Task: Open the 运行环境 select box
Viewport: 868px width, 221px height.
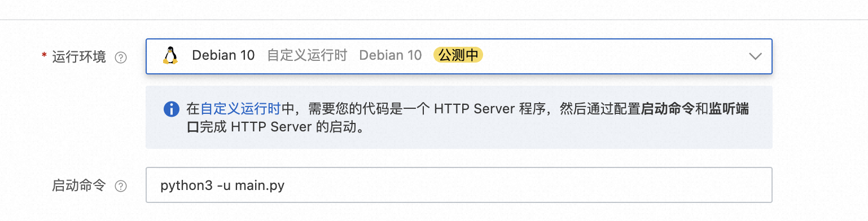Action: (x=459, y=56)
